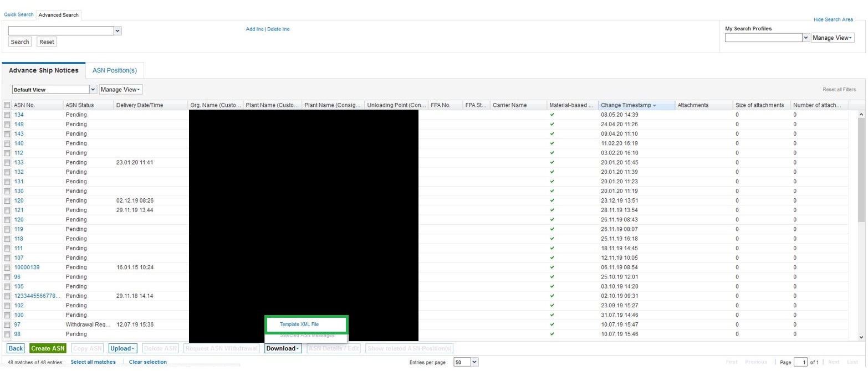
Task: Click the Reset button
Action: 47,42
